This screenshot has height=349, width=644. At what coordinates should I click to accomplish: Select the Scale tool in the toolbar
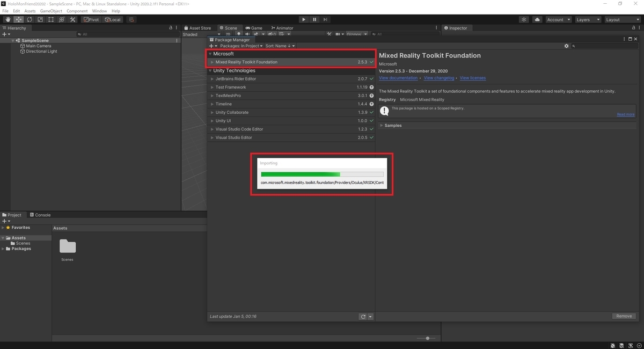(40, 19)
